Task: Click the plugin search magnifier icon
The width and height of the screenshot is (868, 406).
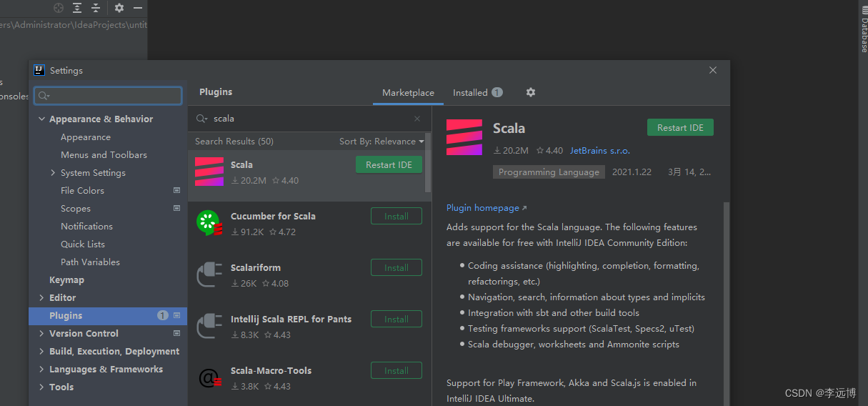Action: coord(201,119)
